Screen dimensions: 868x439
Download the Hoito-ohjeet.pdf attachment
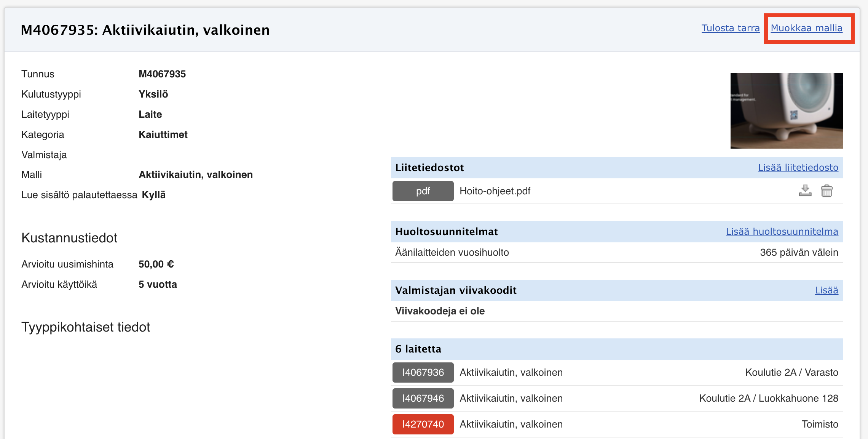coord(805,191)
